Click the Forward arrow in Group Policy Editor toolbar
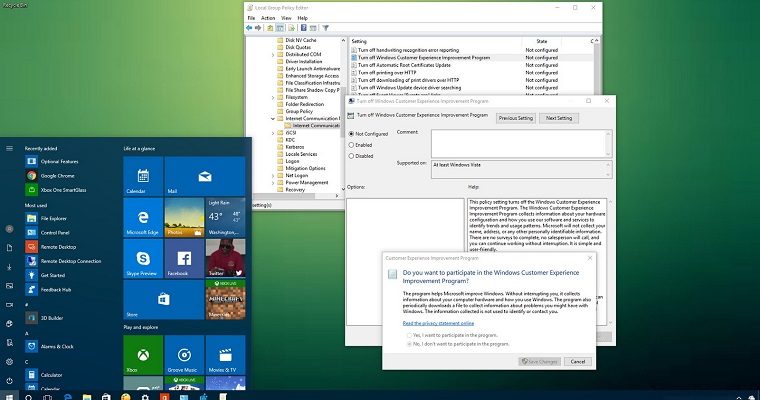This screenshot has width=760, height=400. coord(258,28)
